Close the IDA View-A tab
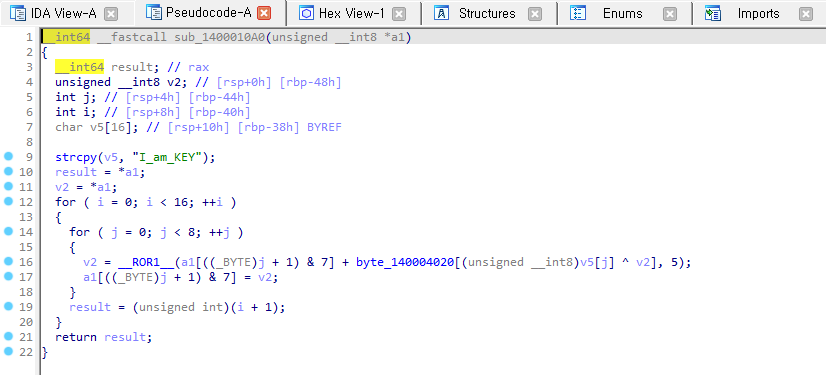 click(111, 14)
